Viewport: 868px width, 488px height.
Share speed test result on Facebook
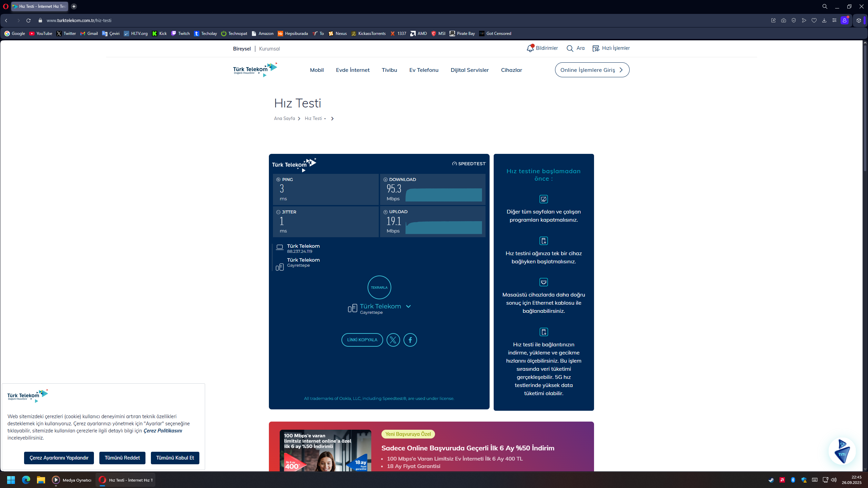point(410,340)
